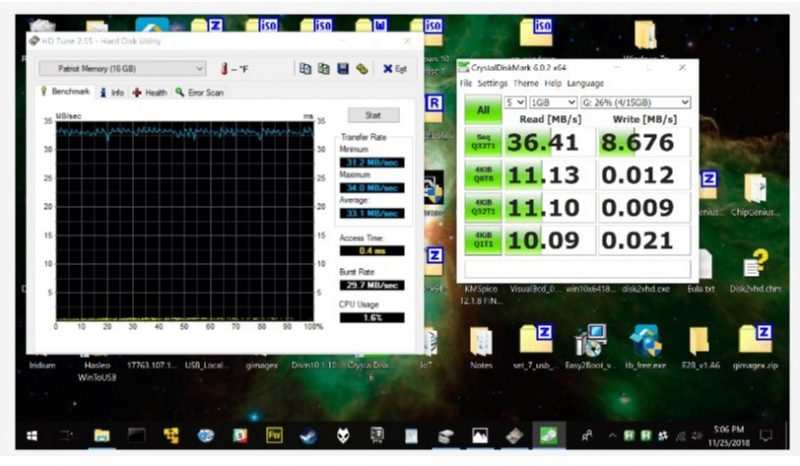This screenshot has height=466, width=800.
Task: Click the Minimum transfer rate value 31.2 MB/sec
Action: coord(372,162)
